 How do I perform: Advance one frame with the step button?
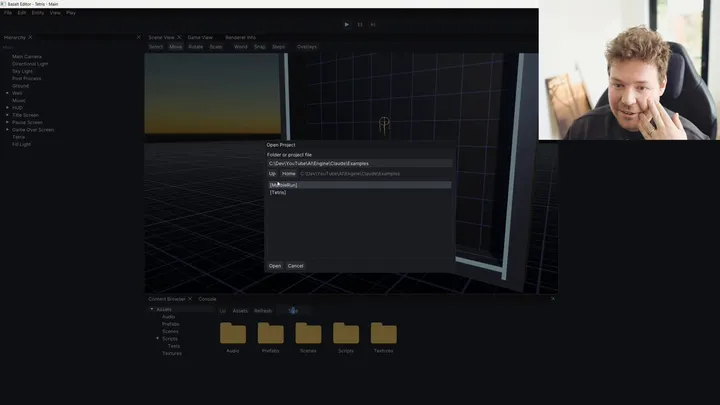373,24
